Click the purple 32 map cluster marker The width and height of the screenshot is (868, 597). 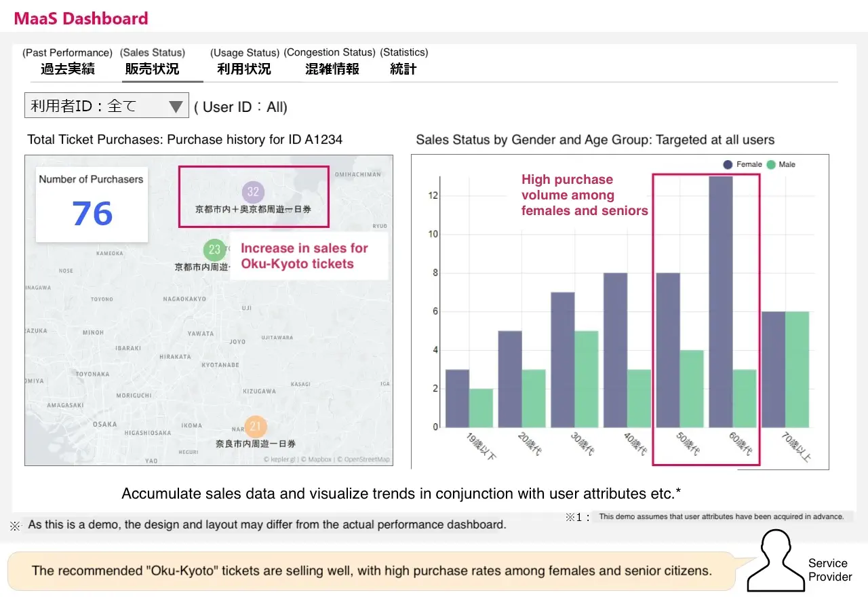tap(253, 192)
